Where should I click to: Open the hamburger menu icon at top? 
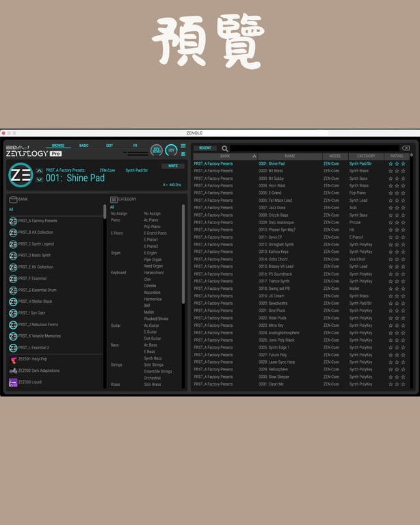coord(183,146)
